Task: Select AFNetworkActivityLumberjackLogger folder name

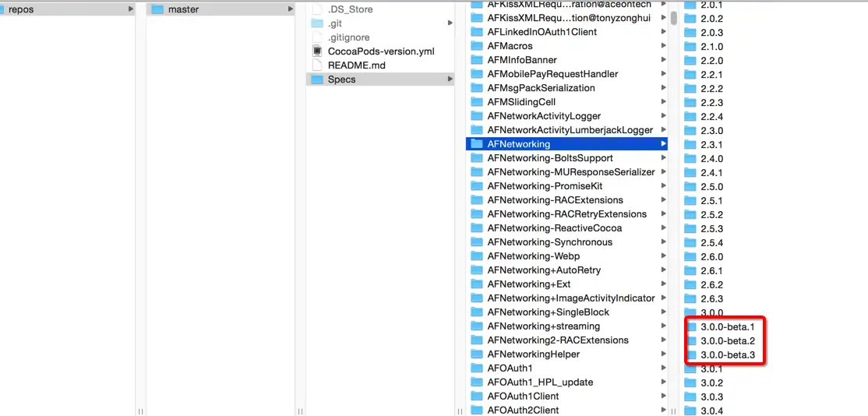Action: pos(570,130)
